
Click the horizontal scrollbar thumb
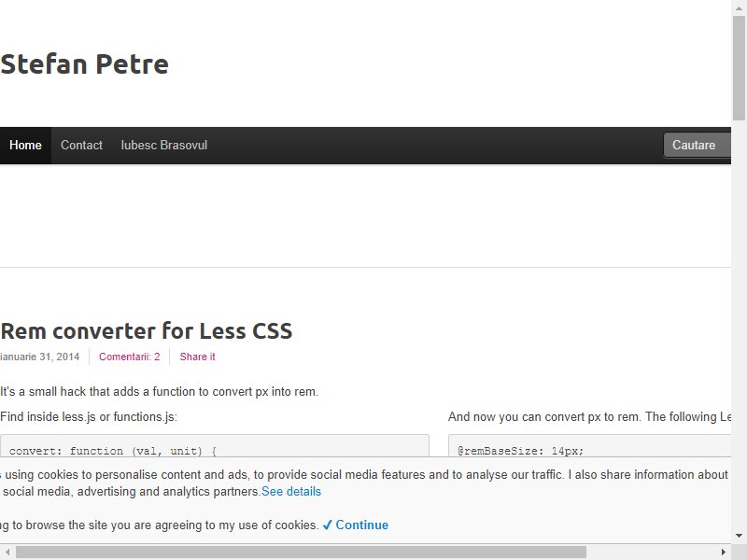[x=301, y=552]
